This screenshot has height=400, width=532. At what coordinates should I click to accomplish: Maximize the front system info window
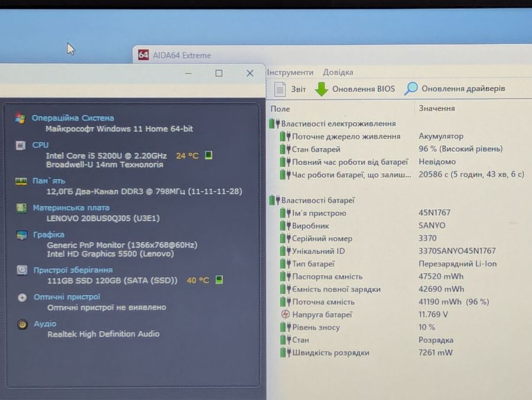tap(219, 73)
